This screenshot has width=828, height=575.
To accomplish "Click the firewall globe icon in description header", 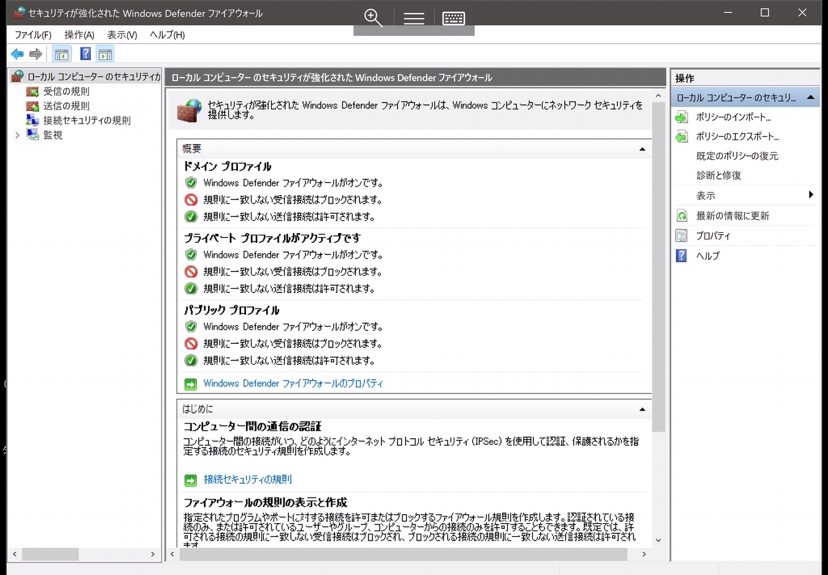I will [190, 110].
